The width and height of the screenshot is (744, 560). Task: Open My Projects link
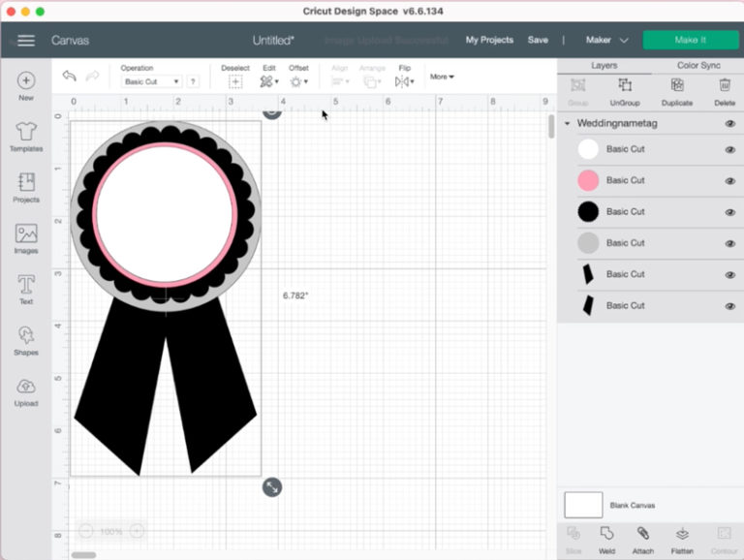point(489,41)
